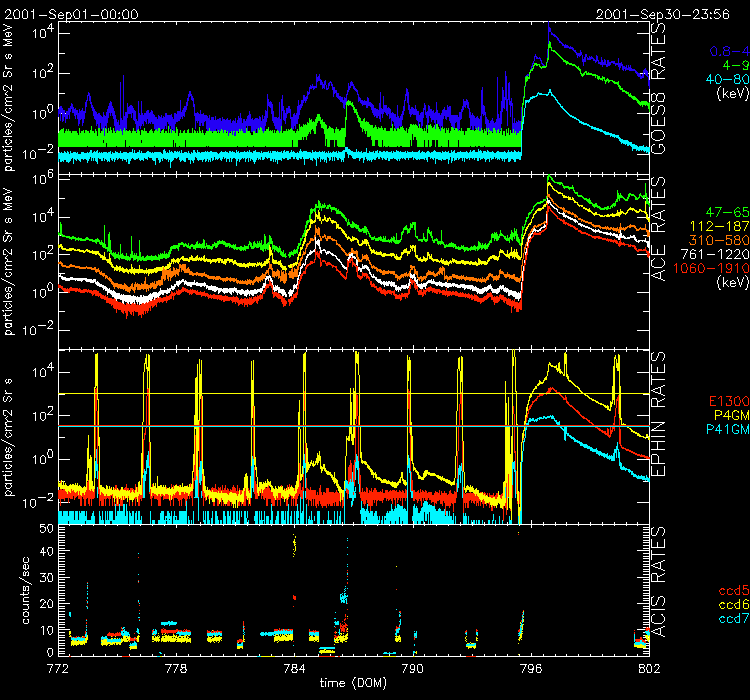Click the green 4-9 keV legend label
Image resolution: width=750 pixels, height=700 pixels.
click(736, 64)
